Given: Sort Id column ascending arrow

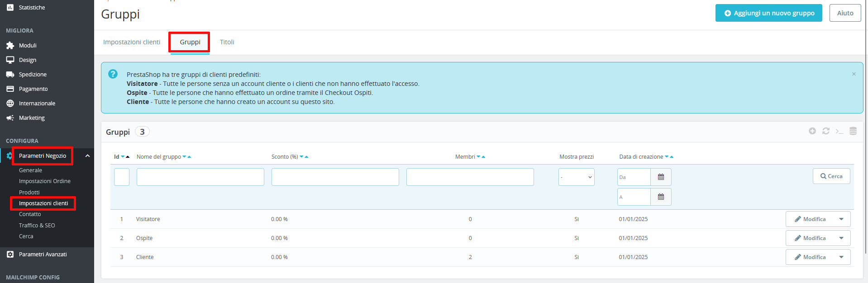Looking at the screenshot, I should click(128, 157).
